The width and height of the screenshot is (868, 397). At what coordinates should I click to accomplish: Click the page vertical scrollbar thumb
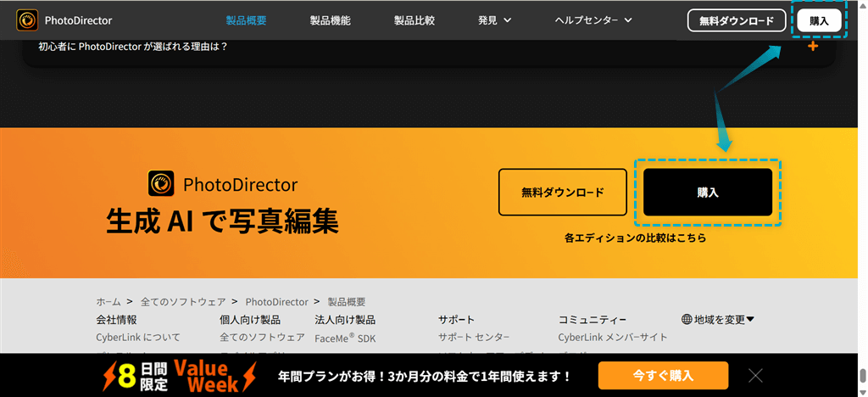point(863,376)
